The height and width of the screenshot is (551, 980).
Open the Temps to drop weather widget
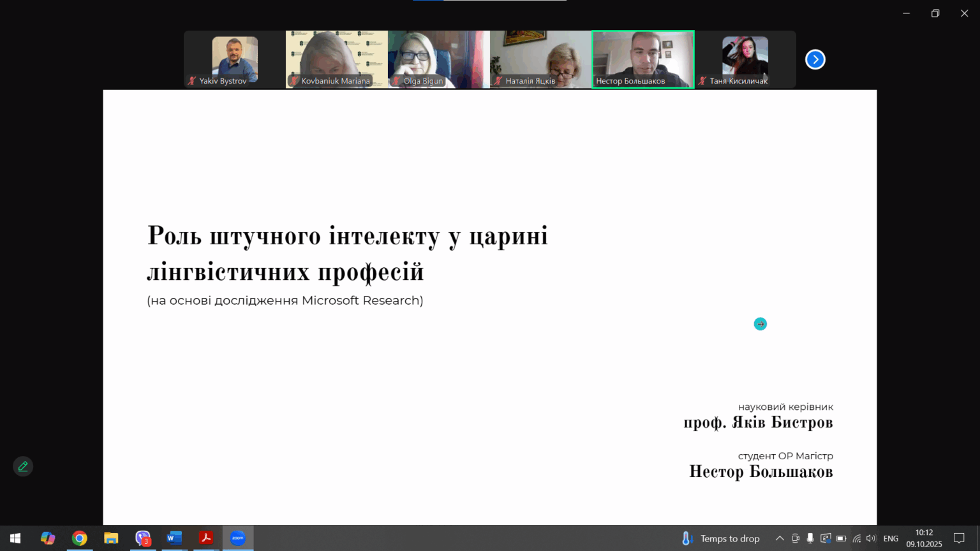pos(721,538)
